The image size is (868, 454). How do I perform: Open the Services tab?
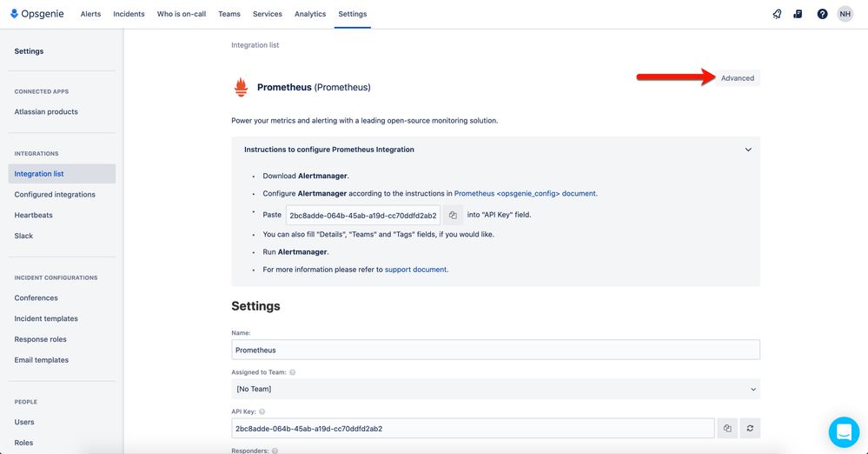tap(268, 14)
